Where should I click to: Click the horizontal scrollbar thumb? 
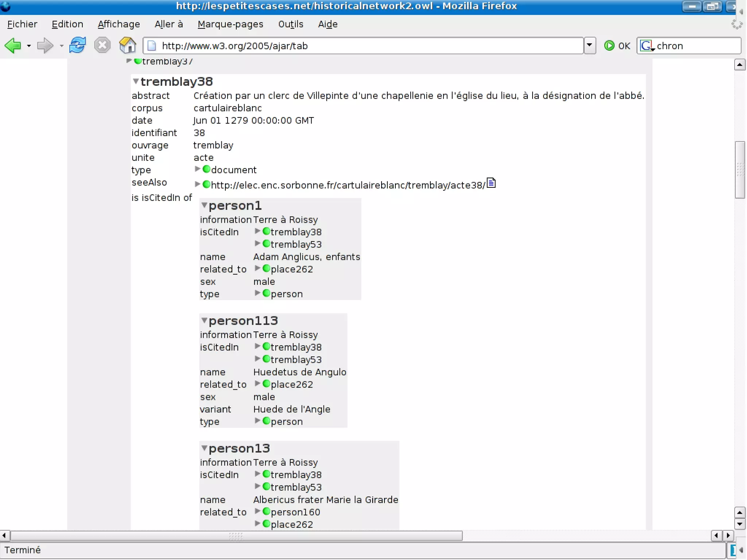point(236,536)
